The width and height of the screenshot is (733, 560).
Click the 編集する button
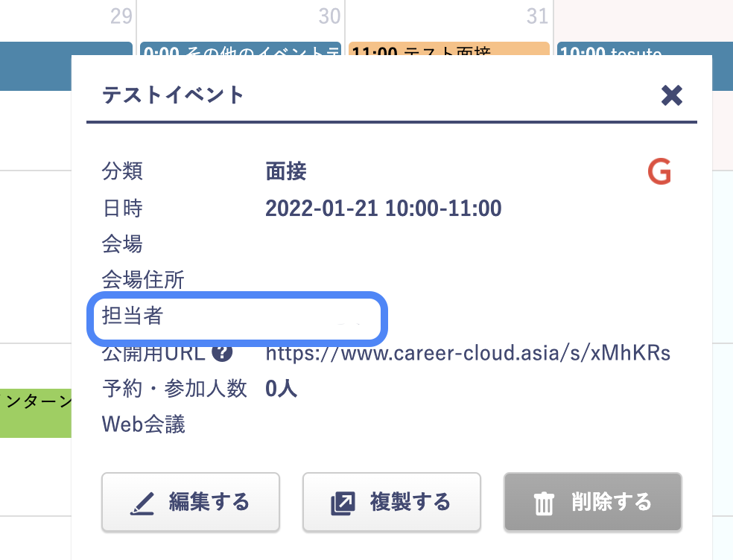[x=191, y=502]
